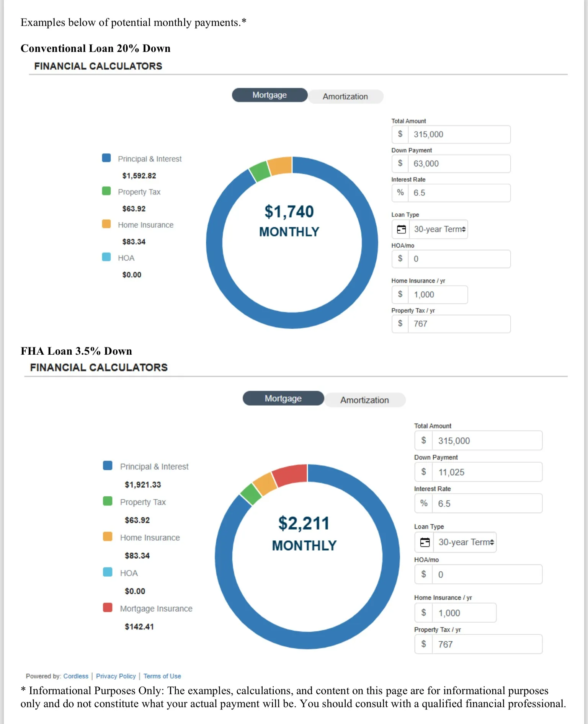
Task: Click calendar icon beside Conventional Loan Type
Action: pos(401,229)
